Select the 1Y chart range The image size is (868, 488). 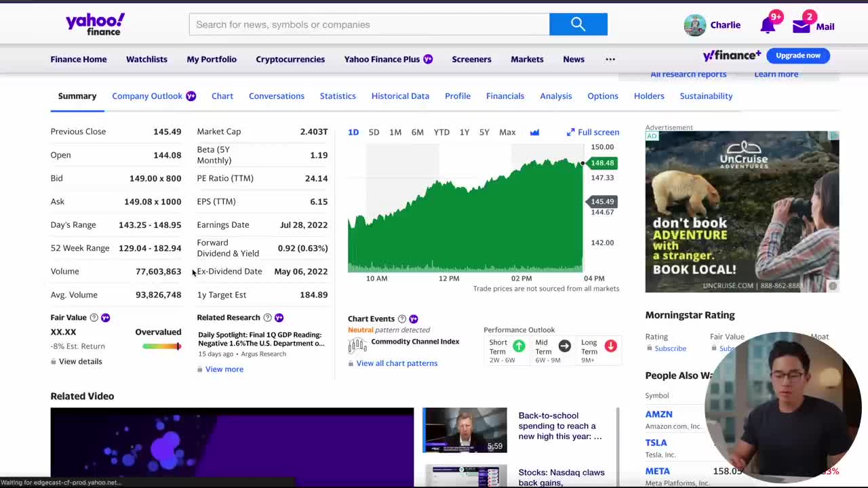[x=465, y=132]
